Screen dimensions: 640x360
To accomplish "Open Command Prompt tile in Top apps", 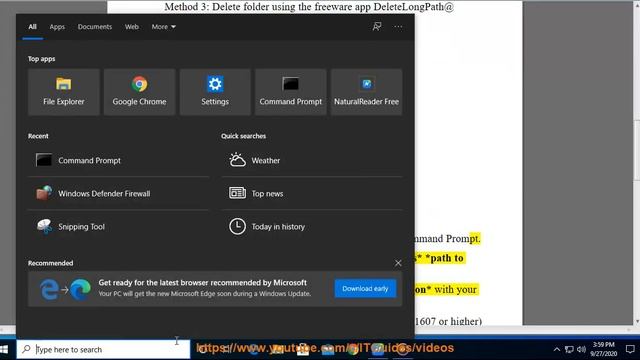I will click(291, 92).
